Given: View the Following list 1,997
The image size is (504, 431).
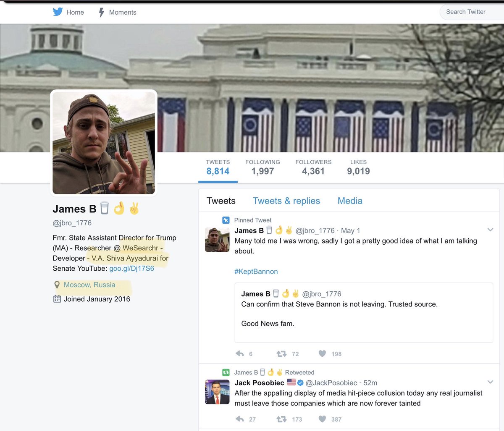Looking at the screenshot, I should pos(262,167).
